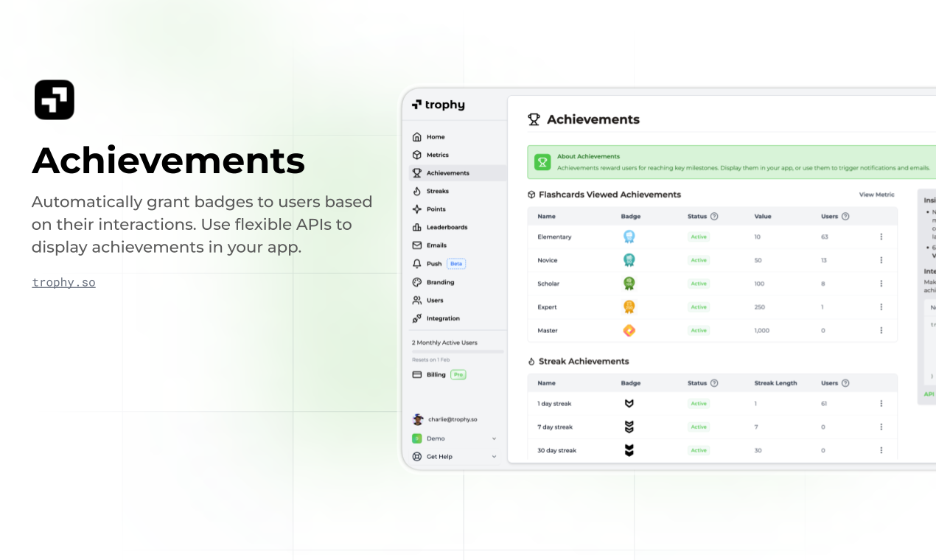Click the charlie@trophy.so account avatar
936x560 pixels.
(418, 419)
